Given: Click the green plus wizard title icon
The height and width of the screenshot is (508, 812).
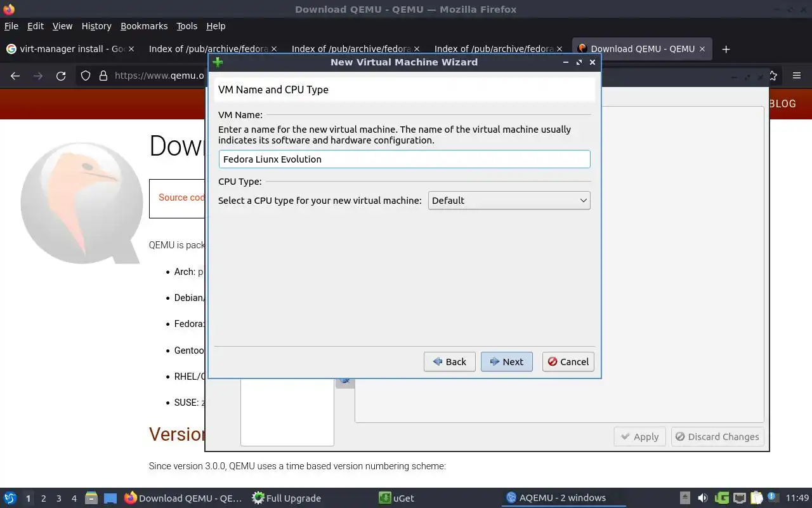Looking at the screenshot, I should (x=218, y=62).
